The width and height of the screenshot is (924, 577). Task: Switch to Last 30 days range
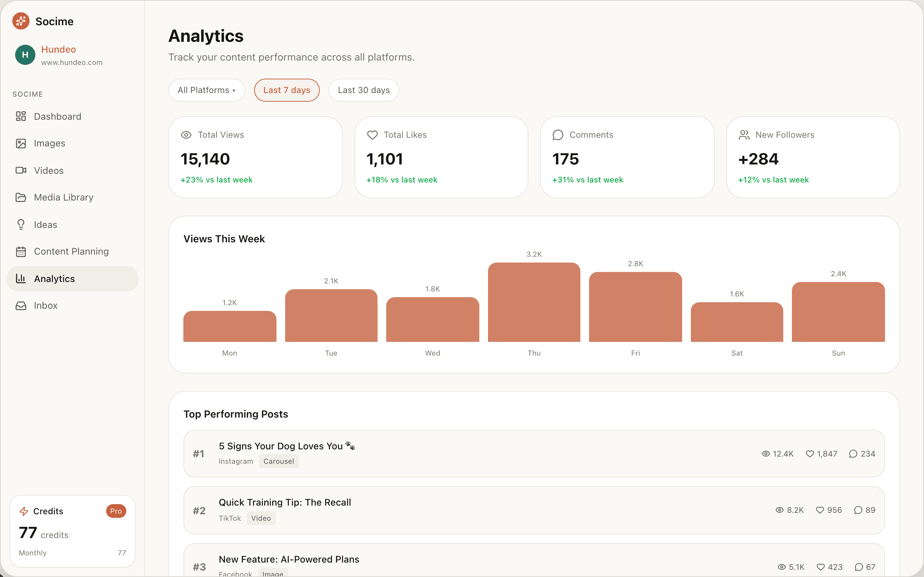(x=363, y=90)
